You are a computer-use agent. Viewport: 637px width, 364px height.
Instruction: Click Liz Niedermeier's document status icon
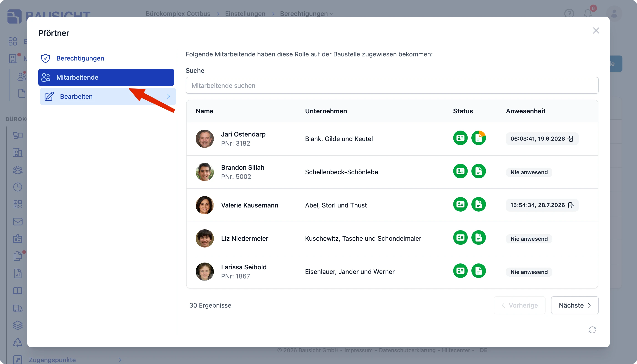478,238
